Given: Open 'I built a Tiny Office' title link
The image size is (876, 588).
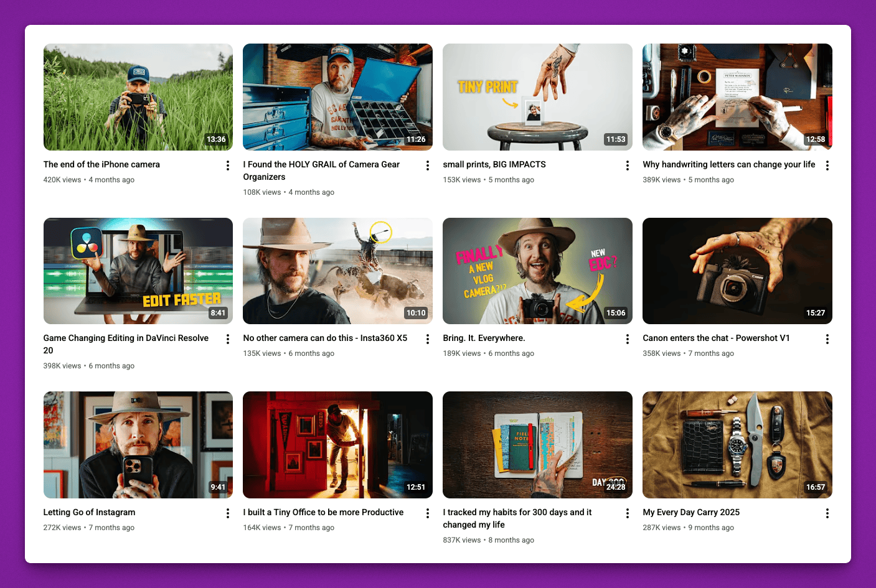Looking at the screenshot, I should 323,513.
